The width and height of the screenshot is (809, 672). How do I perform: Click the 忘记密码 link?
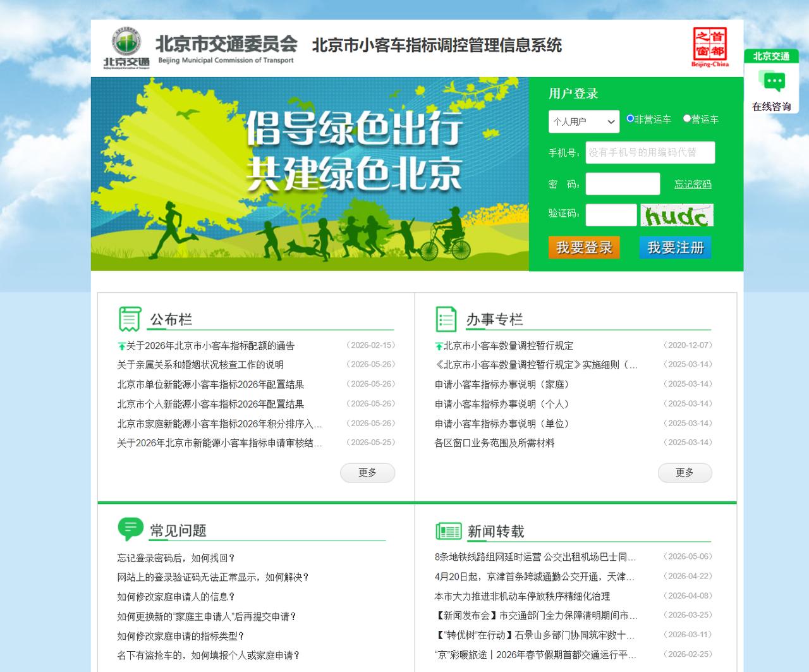(693, 184)
